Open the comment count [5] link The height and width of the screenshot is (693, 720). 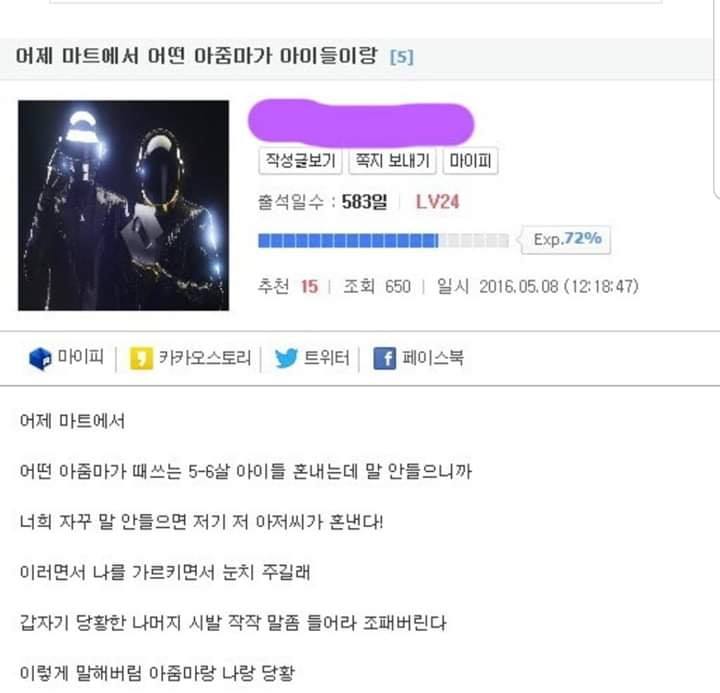click(x=401, y=57)
